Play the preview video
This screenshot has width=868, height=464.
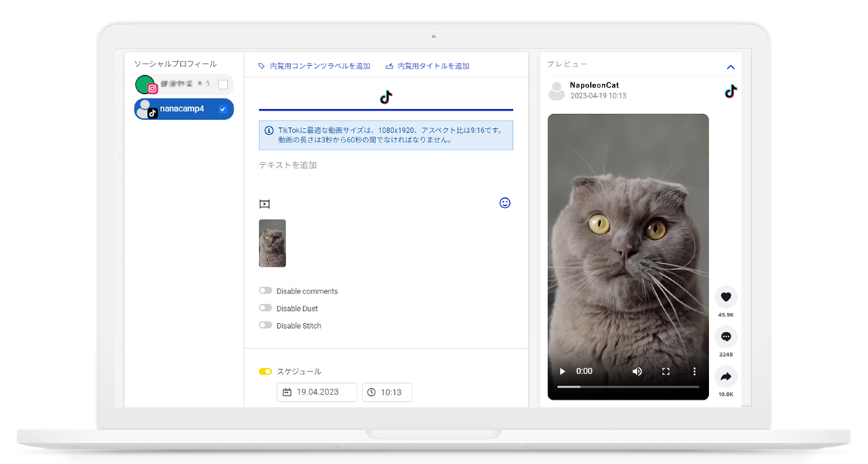coord(562,371)
